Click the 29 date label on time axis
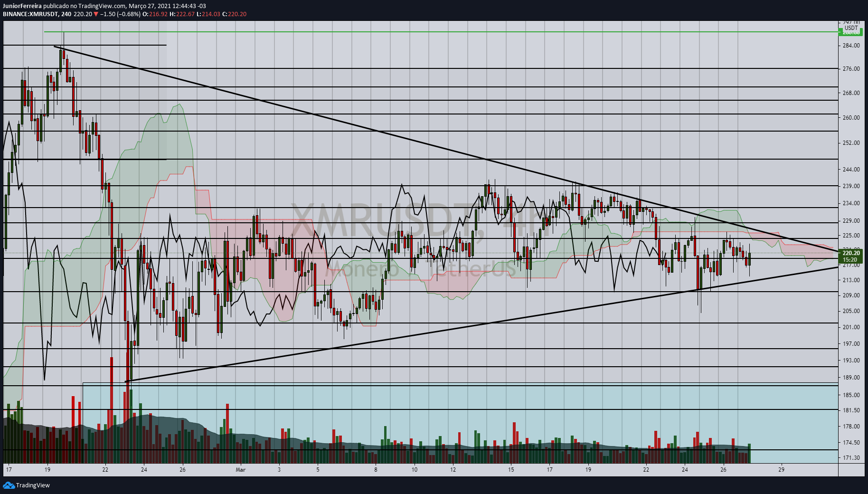Image resolution: width=868 pixels, height=494 pixels. (x=781, y=470)
